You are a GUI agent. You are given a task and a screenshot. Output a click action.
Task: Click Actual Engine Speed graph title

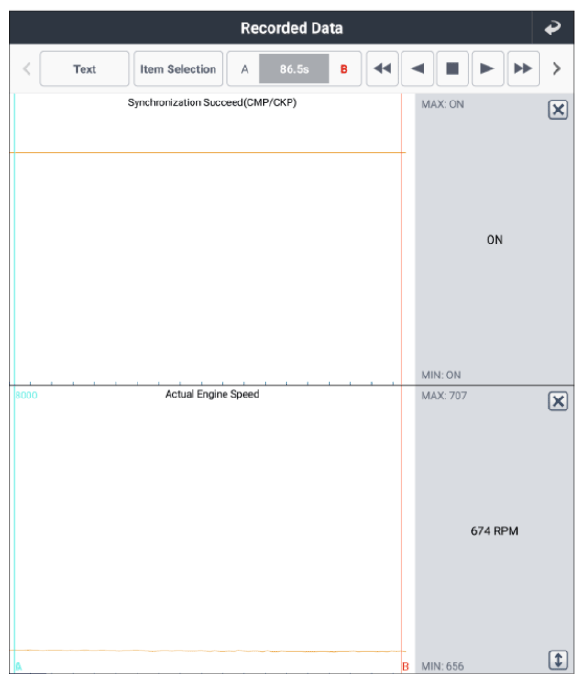(212, 394)
